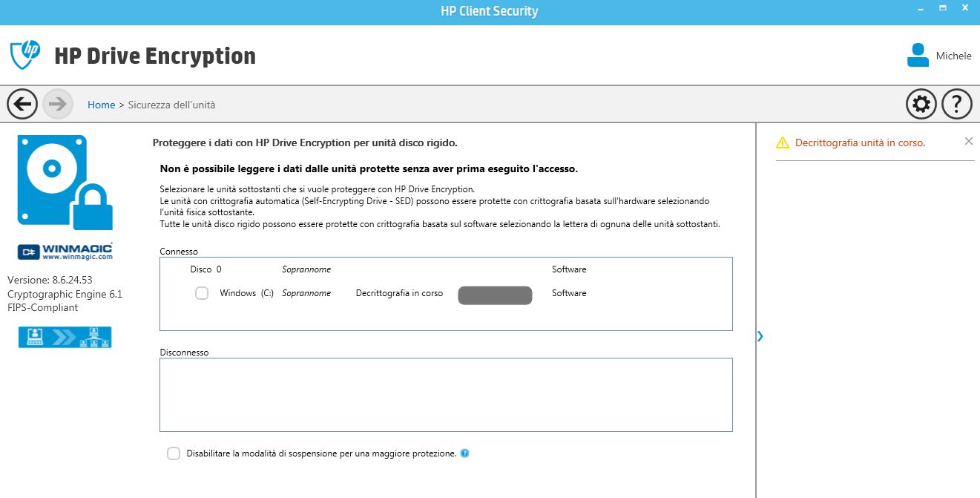980x498 pixels.
Task: Dismiss the decryption notification with the X
Action: pyautogui.click(x=968, y=140)
